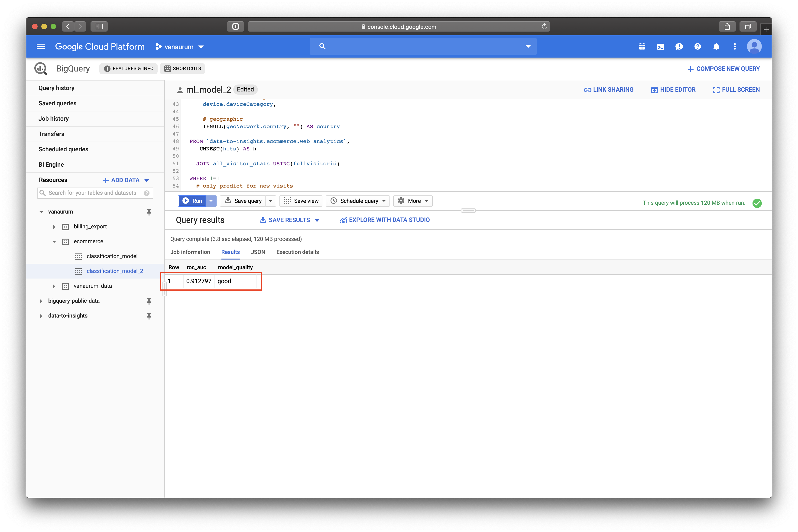
Task: Open the Google Cloud hamburger navigation menu
Action: 41,46
